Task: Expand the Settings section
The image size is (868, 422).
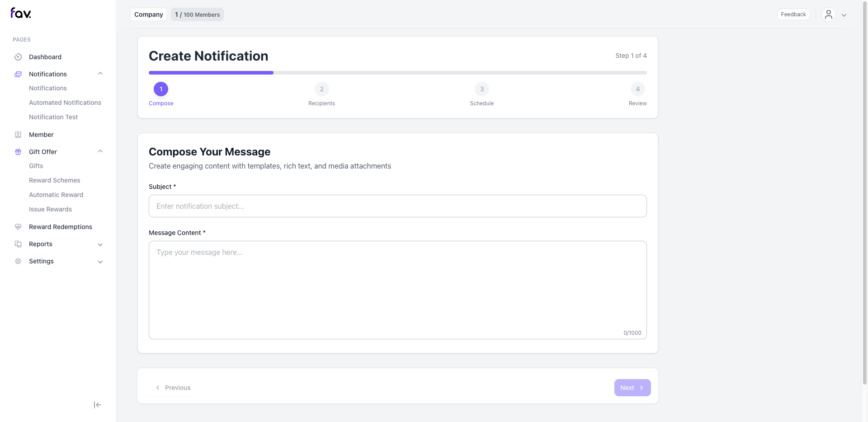Action: tap(100, 262)
